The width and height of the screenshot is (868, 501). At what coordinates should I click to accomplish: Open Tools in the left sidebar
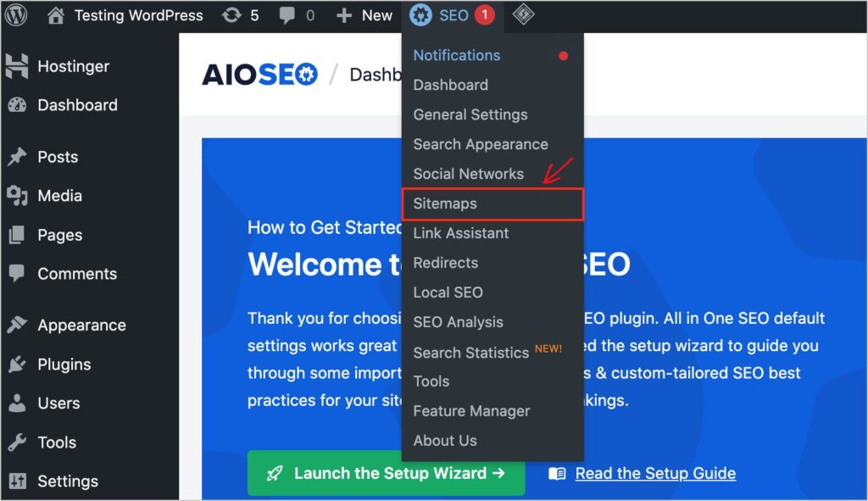(x=57, y=443)
